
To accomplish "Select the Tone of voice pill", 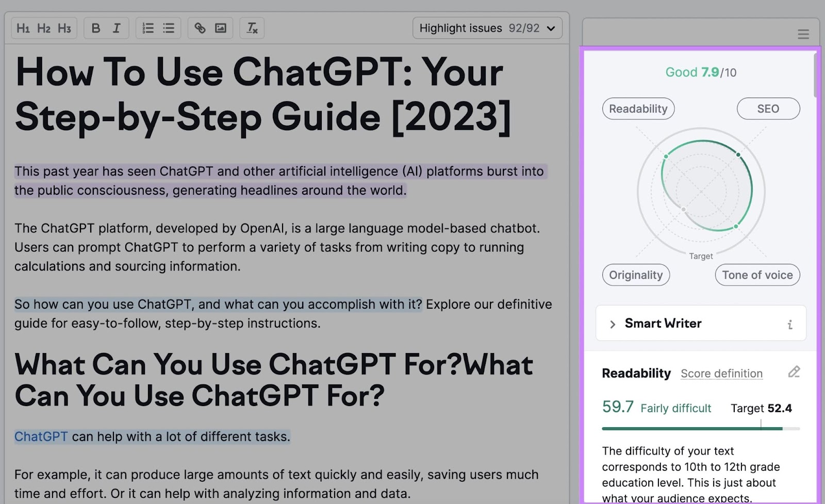I will (757, 275).
